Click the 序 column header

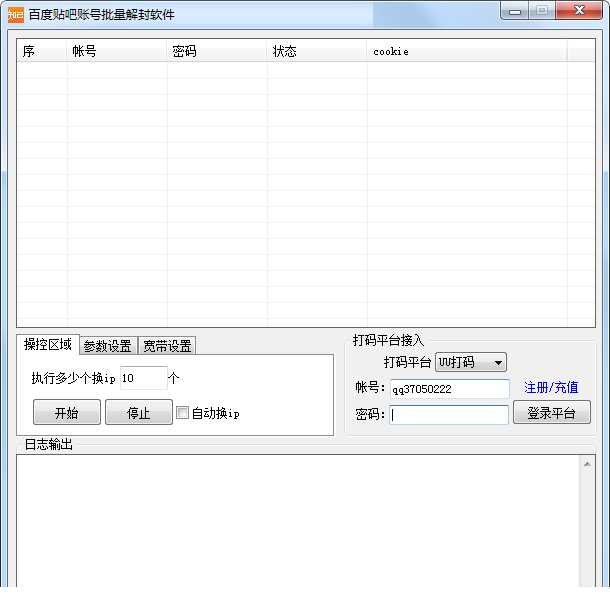coord(42,51)
